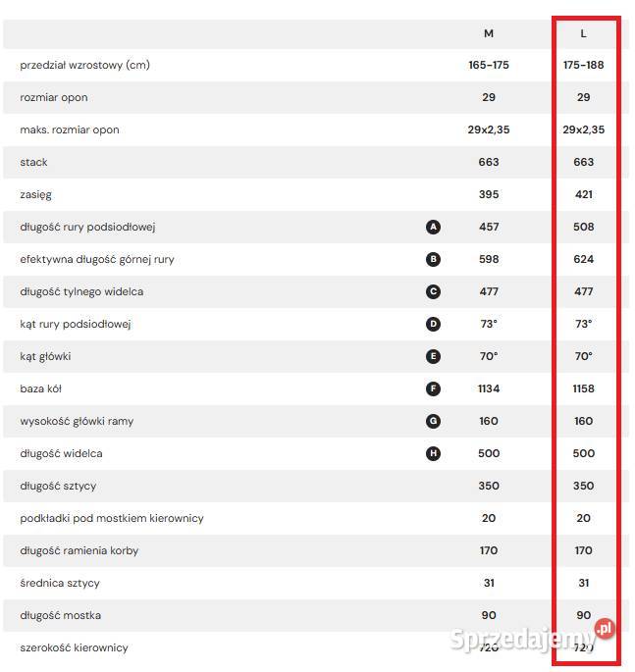The height and width of the screenshot is (672, 635).
Task: Click the B badge for top tube length
Action: 433,259
